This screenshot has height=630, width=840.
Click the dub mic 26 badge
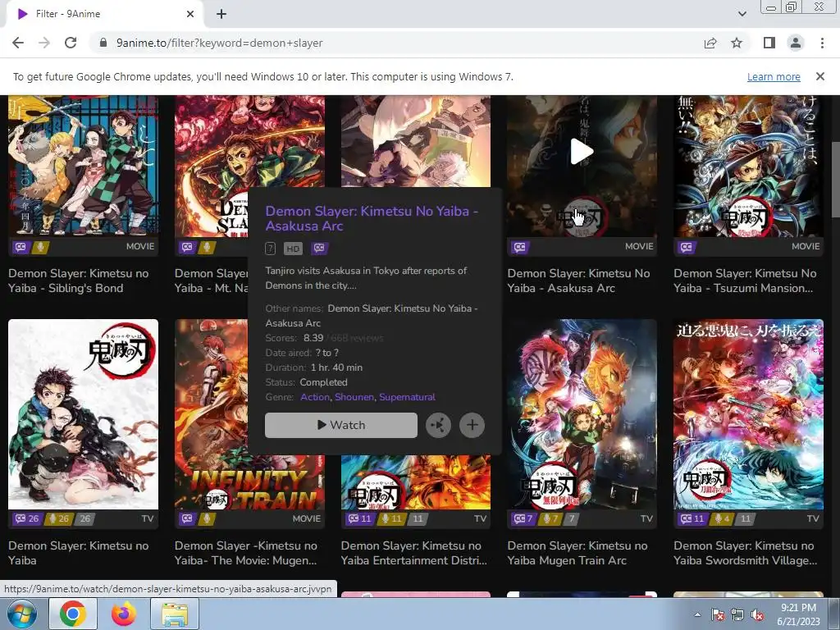click(x=57, y=518)
